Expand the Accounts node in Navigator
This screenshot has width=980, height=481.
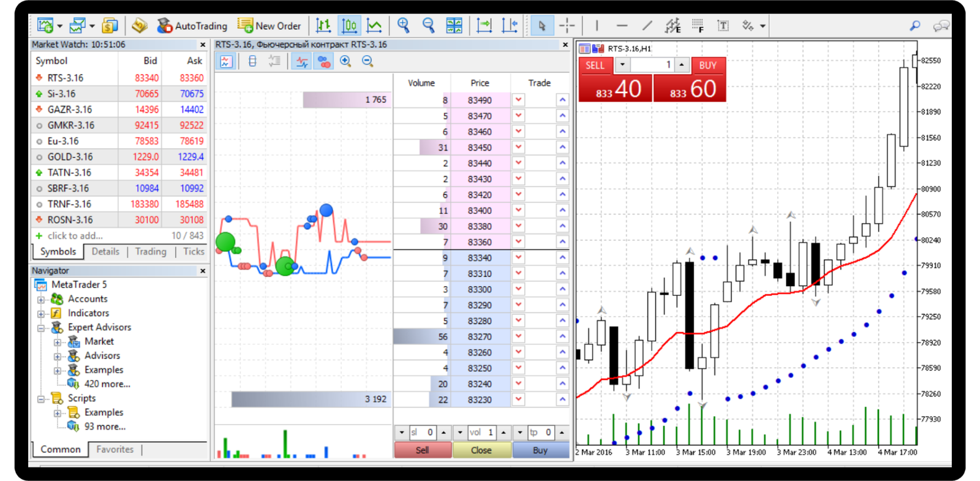[x=41, y=300]
